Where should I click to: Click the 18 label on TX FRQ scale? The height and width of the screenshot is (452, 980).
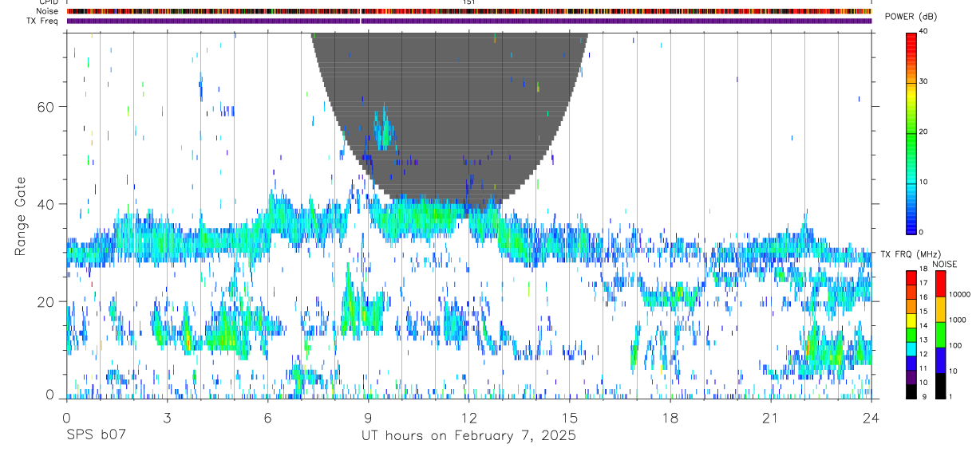point(923,269)
